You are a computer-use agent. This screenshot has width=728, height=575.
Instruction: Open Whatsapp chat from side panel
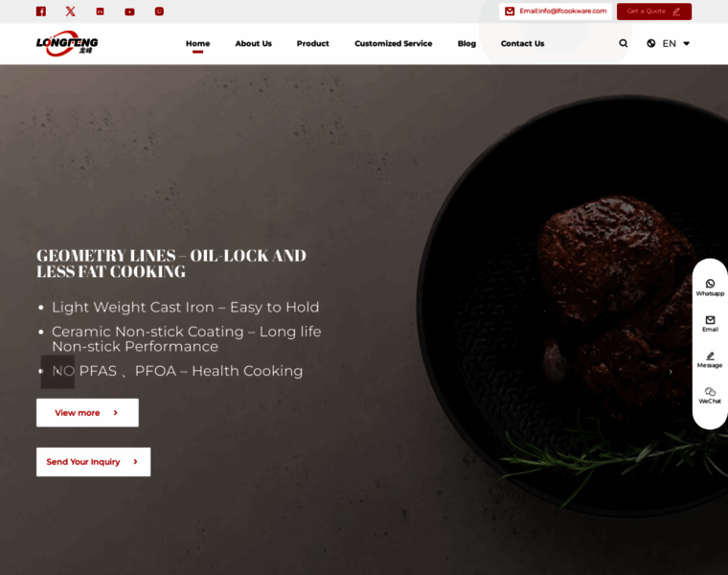click(x=710, y=287)
